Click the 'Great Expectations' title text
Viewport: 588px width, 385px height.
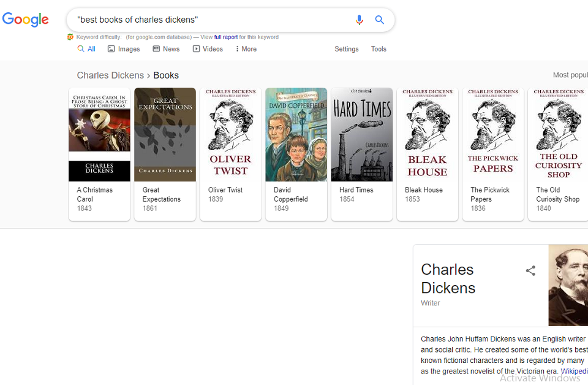[162, 194]
